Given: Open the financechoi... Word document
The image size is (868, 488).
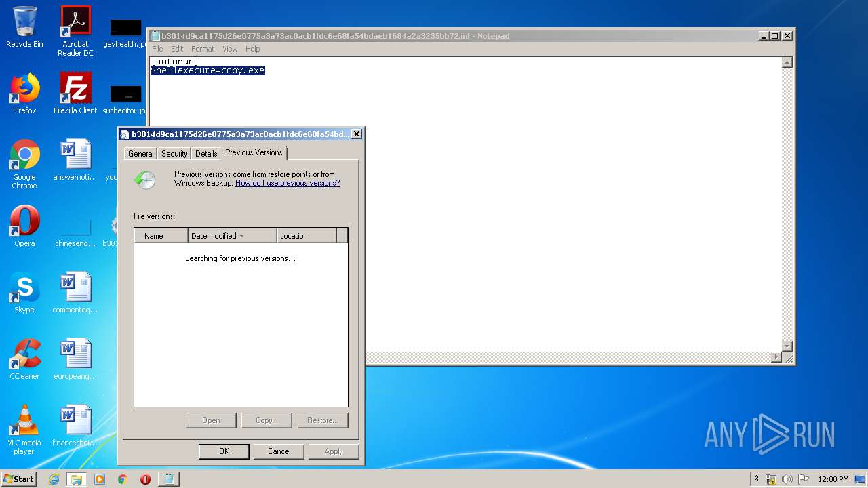Looking at the screenshot, I should (x=75, y=426).
